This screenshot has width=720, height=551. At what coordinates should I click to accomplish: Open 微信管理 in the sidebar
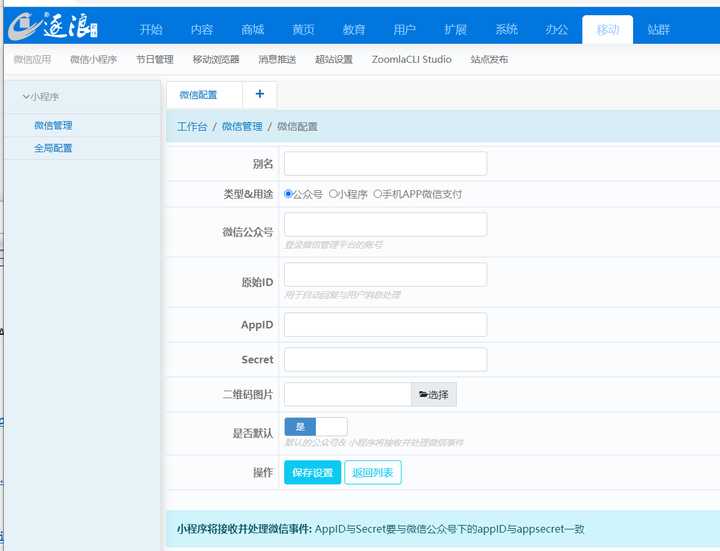(53, 126)
